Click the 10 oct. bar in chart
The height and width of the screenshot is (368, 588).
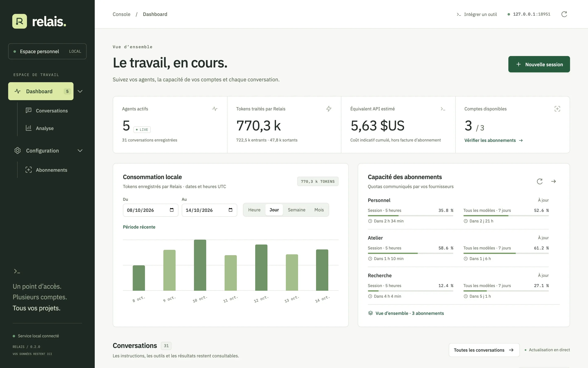200,265
